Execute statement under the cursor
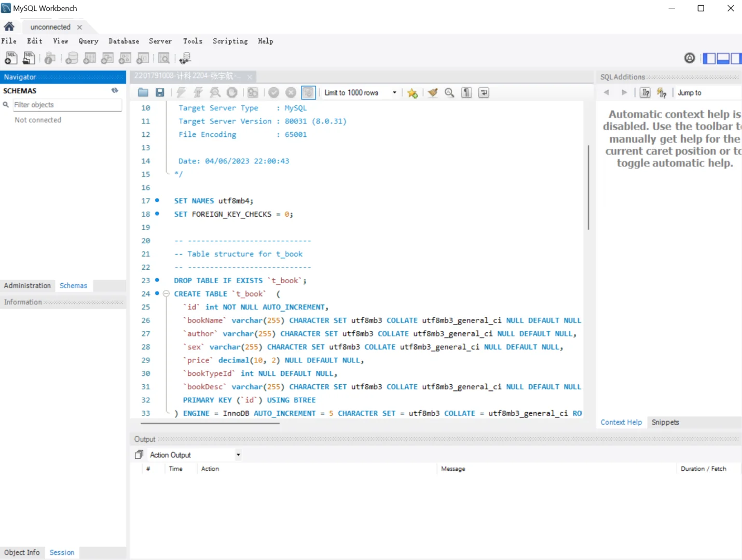The image size is (742, 560). tap(198, 93)
